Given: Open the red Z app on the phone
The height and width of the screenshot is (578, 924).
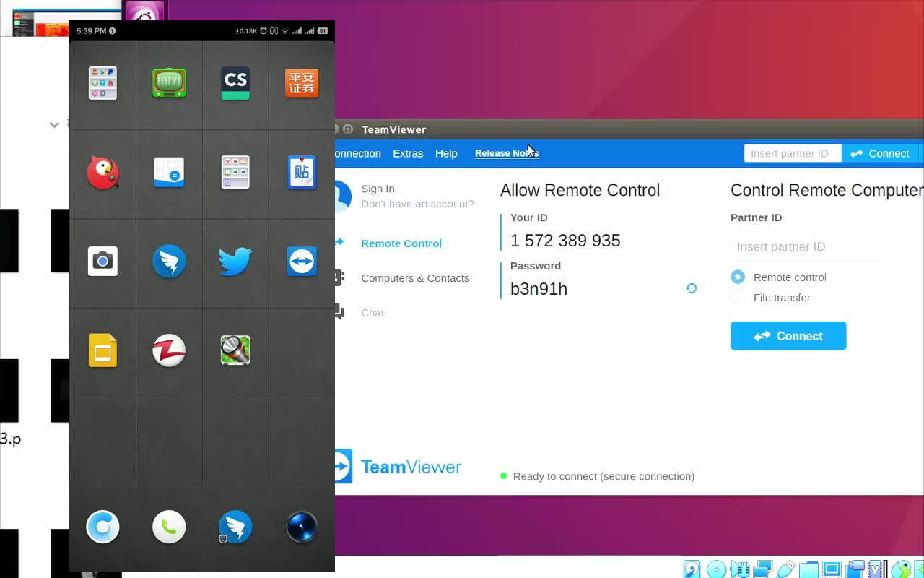Looking at the screenshot, I should pos(169,350).
